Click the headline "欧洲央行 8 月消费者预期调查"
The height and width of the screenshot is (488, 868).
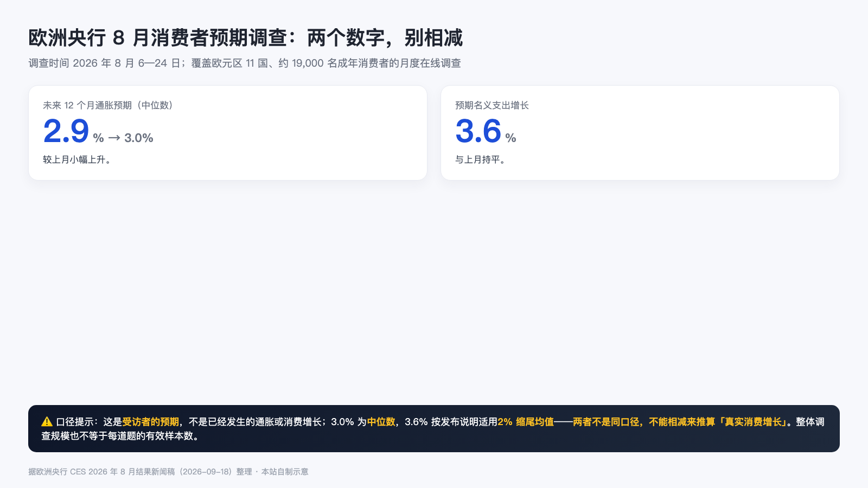click(158, 38)
